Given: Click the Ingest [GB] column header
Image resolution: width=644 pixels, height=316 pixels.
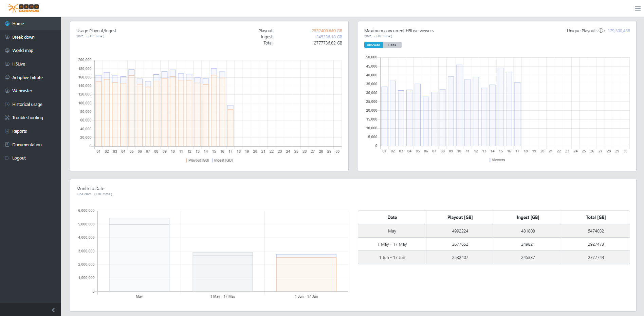Looking at the screenshot, I should [x=528, y=217].
